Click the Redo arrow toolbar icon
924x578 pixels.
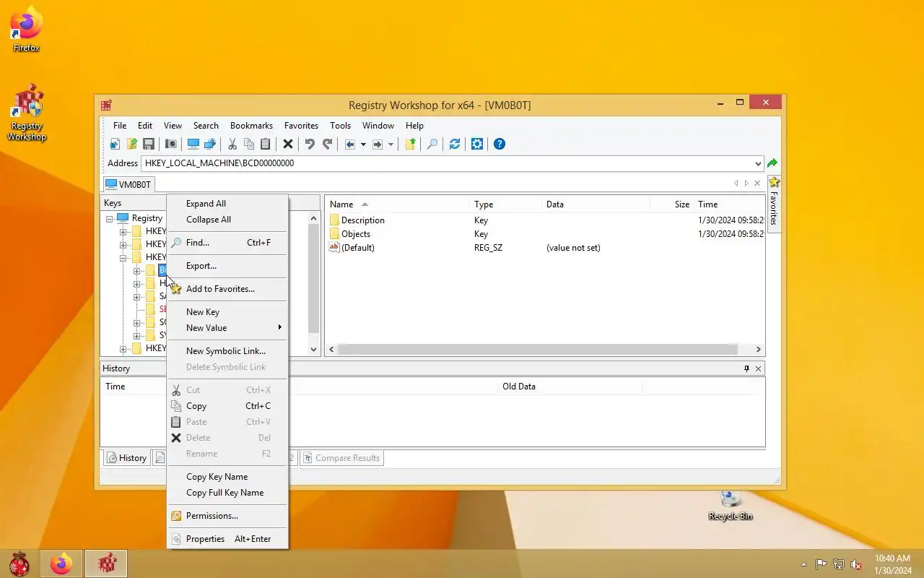[327, 144]
